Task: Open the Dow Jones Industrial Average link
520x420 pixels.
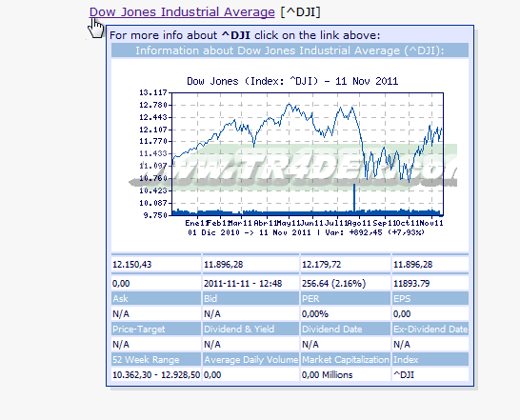Action: pyautogui.click(x=182, y=12)
